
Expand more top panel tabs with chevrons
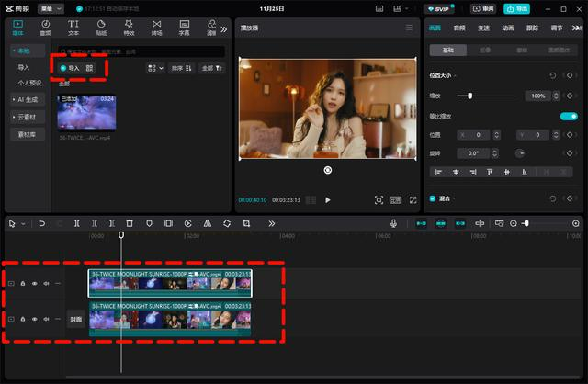click(225, 28)
